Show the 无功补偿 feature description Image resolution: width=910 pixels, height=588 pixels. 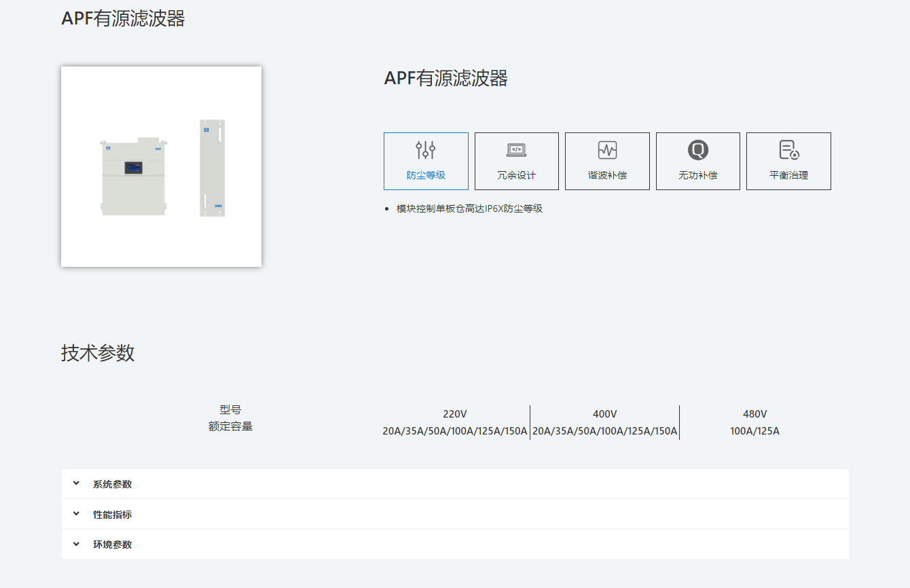pyautogui.click(x=697, y=175)
